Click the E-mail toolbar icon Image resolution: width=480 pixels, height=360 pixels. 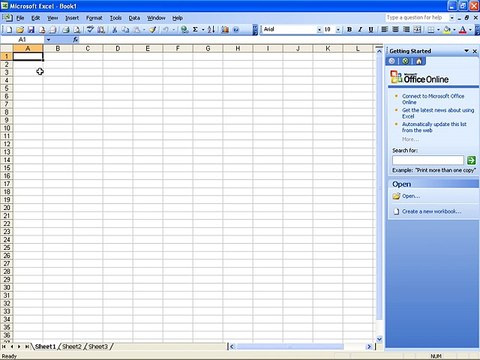[53, 30]
